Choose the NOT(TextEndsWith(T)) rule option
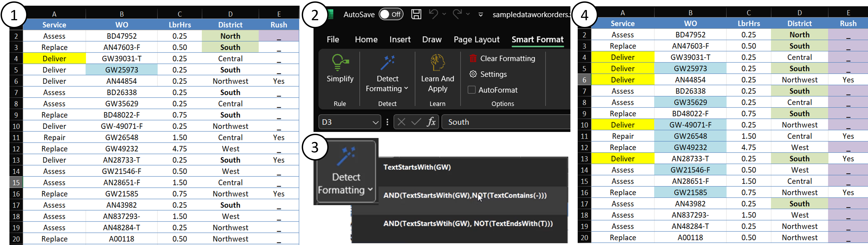 [x=468, y=223]
